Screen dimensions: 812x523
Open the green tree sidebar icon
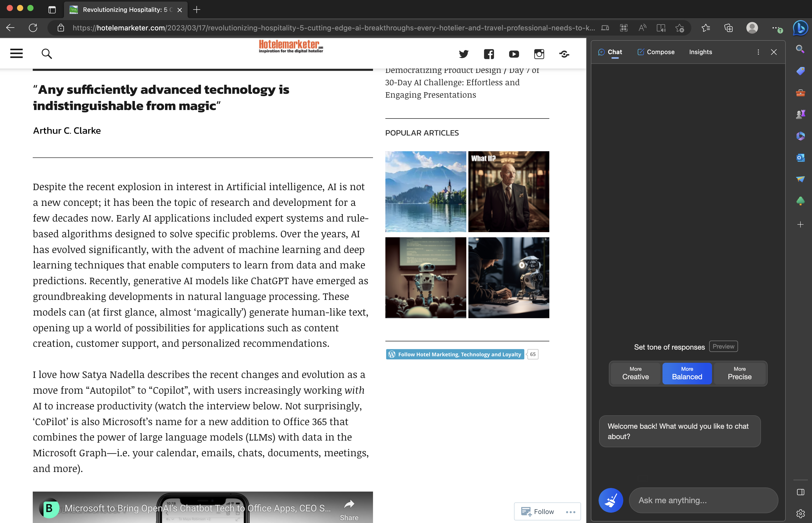(x=800, y=201)
